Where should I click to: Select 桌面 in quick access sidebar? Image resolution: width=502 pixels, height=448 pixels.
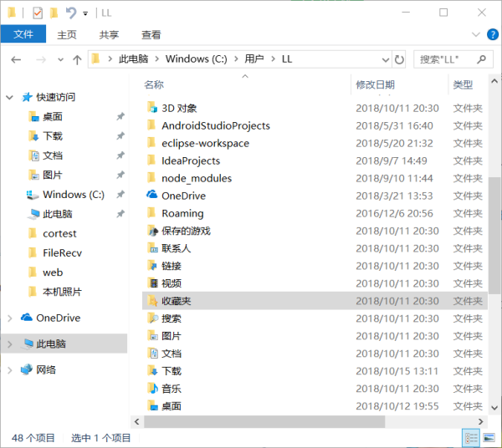click(53, 117)
